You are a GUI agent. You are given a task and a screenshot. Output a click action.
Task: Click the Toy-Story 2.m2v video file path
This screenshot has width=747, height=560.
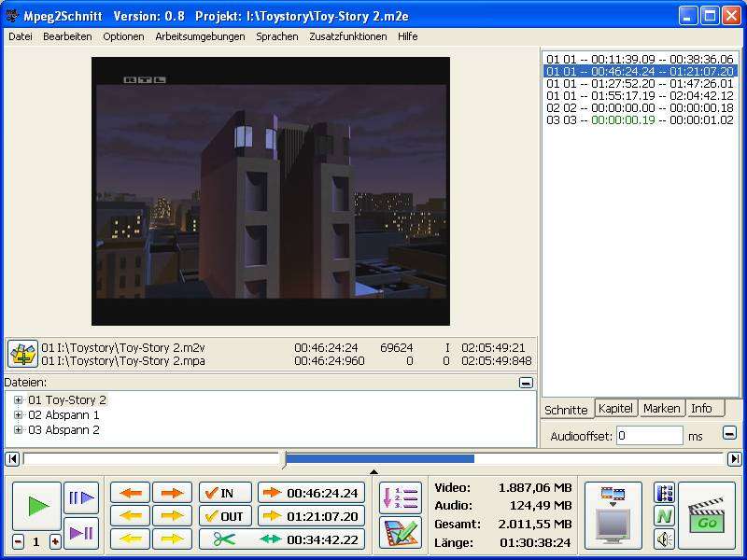123,347
